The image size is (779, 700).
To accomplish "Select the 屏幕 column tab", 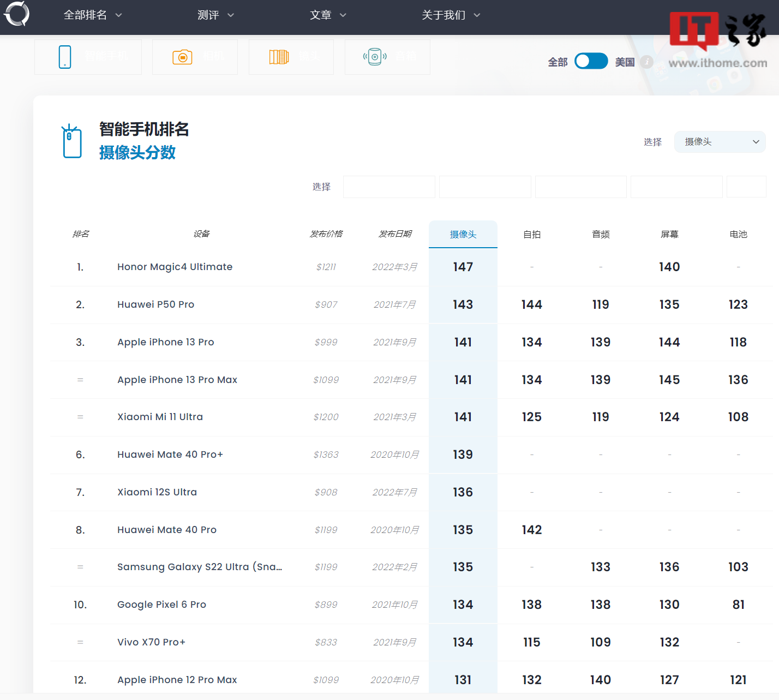I will [669, 234].
